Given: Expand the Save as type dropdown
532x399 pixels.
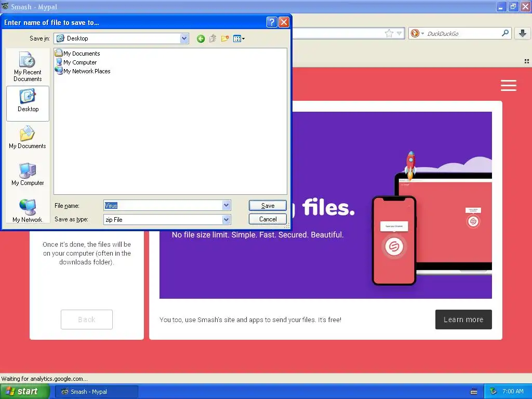Looking at the screenshot, I should [x=227, y=220].
